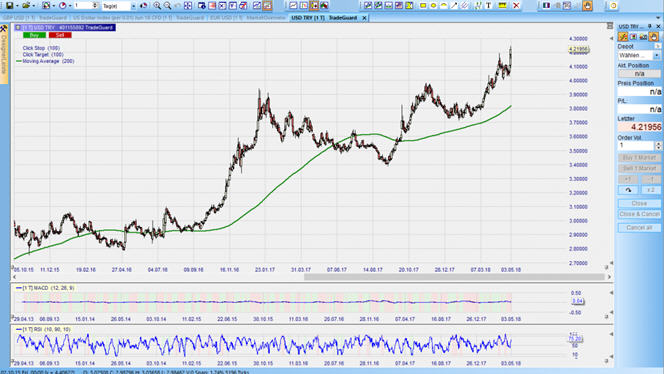Click the save floppy disk icon
This screenshot has width=664, height=374.
[x=9, y=6]
